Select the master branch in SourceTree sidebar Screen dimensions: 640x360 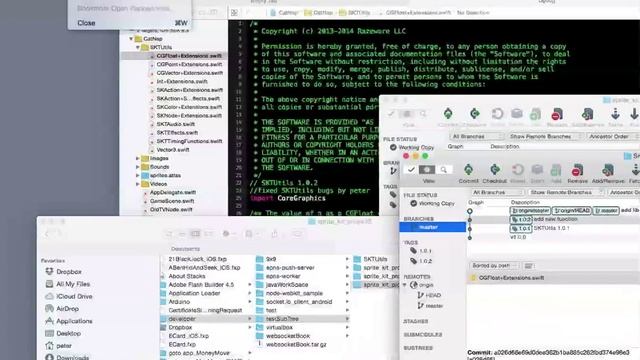433,227
